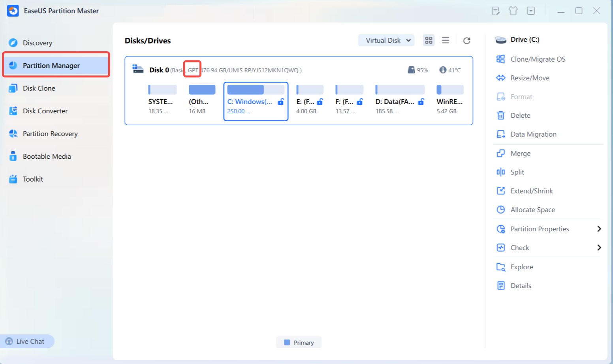
Task: Choose Merge partitions
Action: click(x=520, y=153)
